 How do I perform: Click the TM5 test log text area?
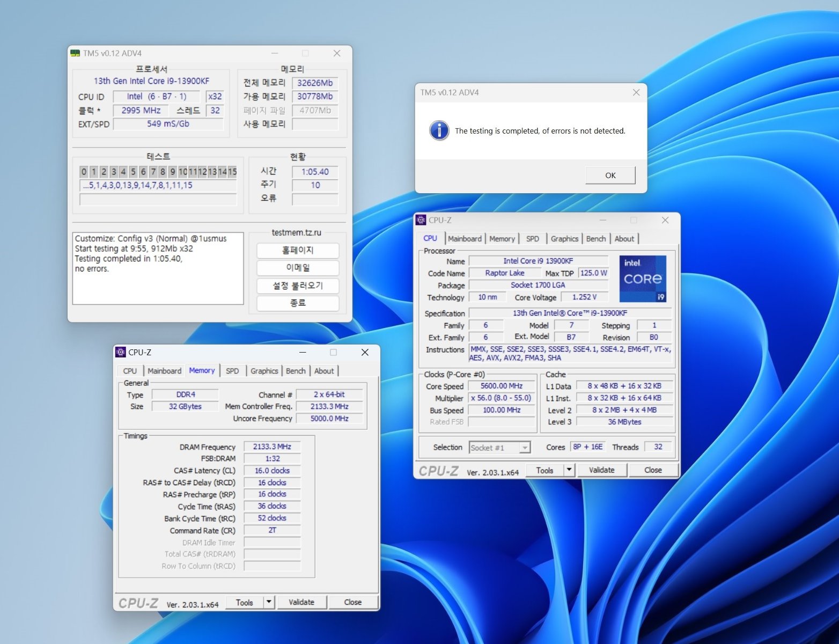(158, 268)
